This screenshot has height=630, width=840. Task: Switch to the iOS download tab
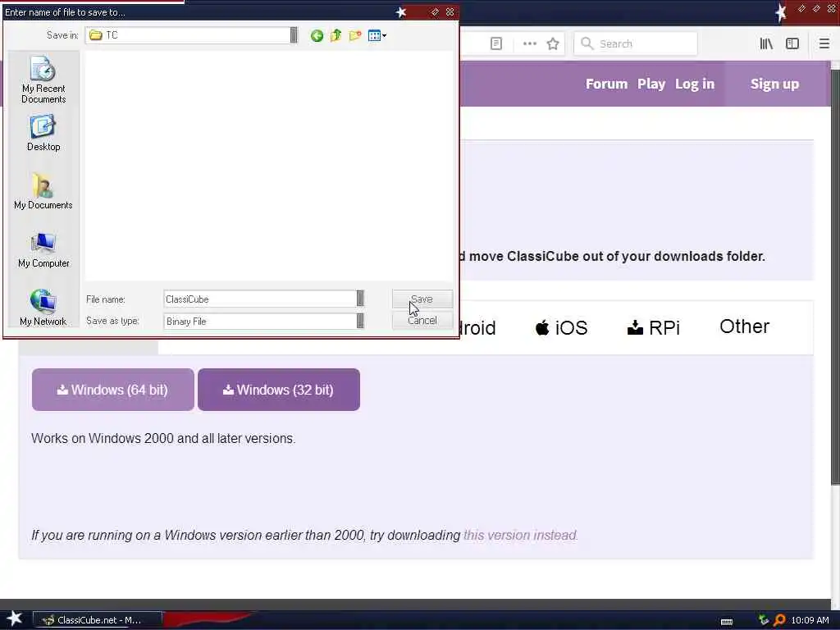(x=561, y=327)
